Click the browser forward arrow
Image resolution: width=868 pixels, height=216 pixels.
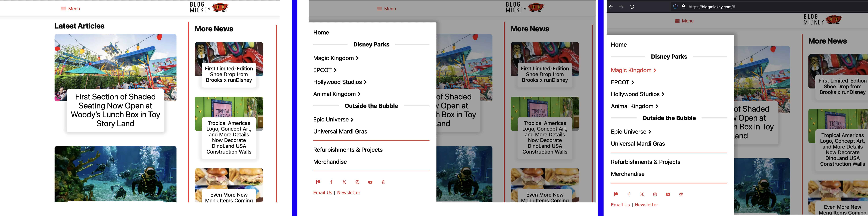[x=621, y=7]
